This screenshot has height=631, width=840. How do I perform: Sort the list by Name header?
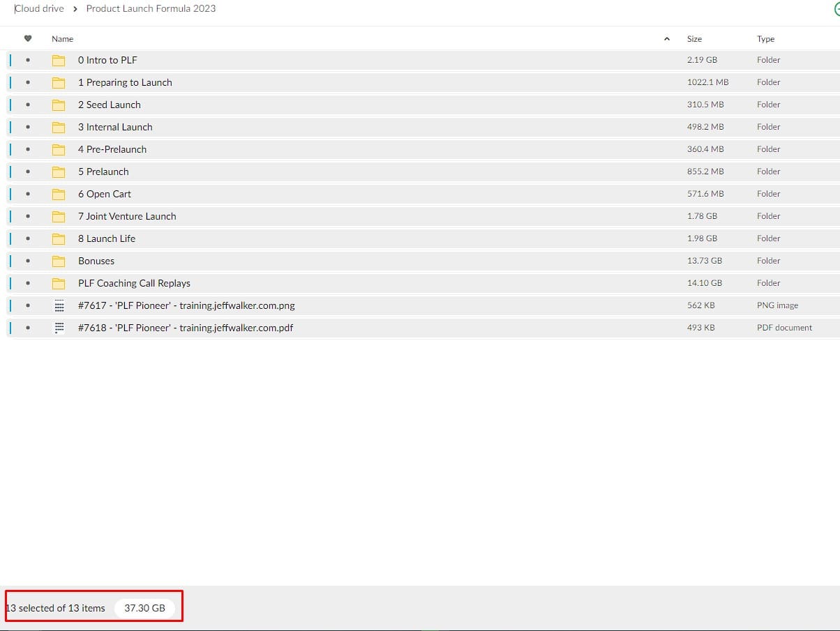[62, 39]
